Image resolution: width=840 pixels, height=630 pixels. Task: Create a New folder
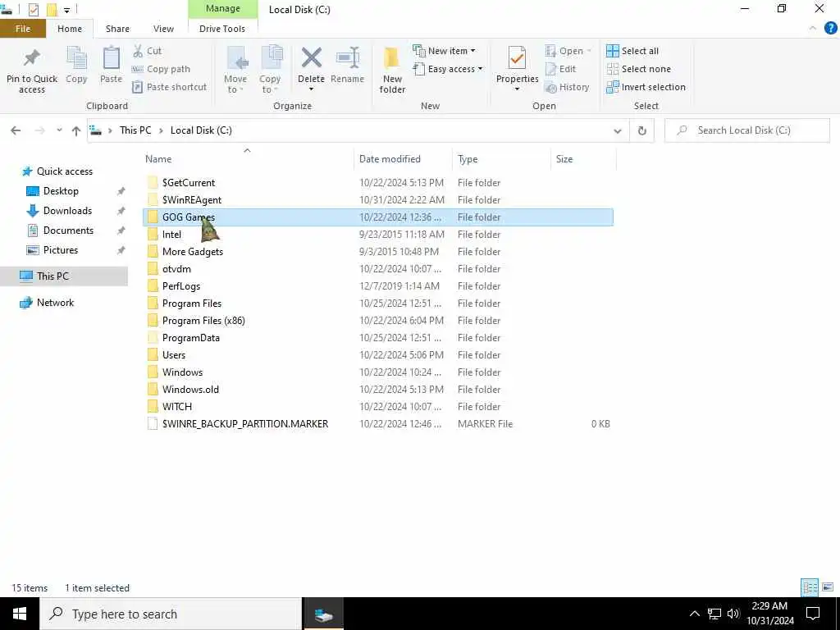pos(392,70)
